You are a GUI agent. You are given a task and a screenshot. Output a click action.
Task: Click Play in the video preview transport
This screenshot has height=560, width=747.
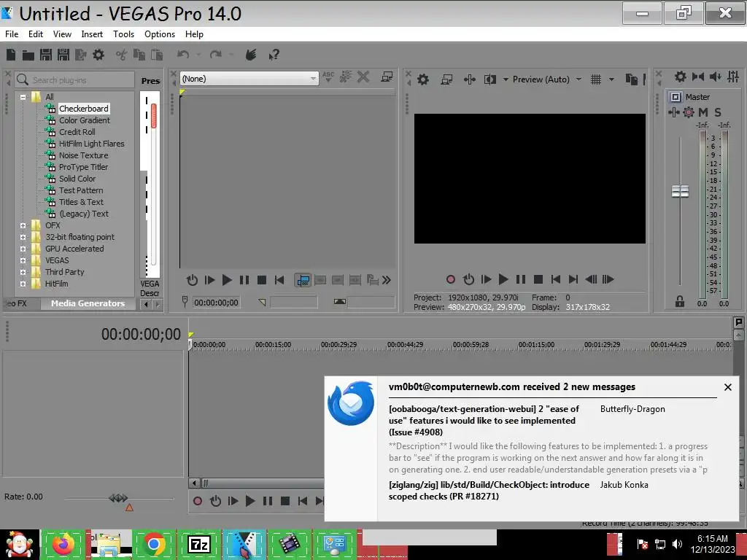point(503,279)
